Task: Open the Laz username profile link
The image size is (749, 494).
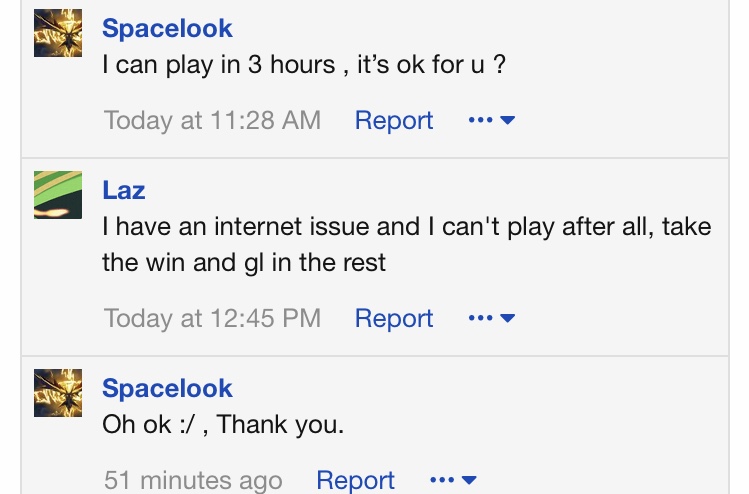Action: pos(124,190)
